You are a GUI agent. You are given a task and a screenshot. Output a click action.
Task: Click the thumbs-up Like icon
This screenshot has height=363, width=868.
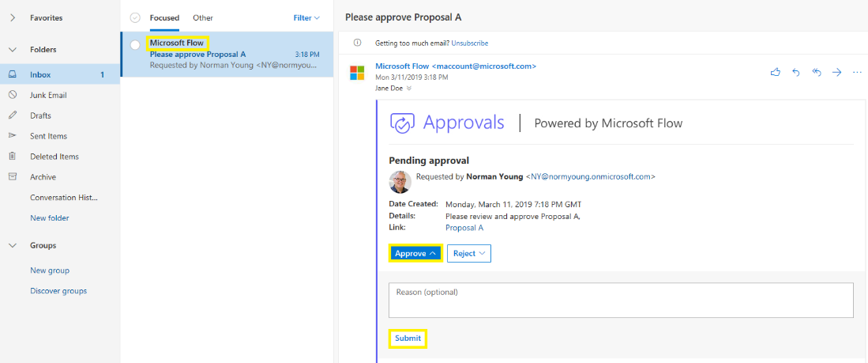(775, 72)
